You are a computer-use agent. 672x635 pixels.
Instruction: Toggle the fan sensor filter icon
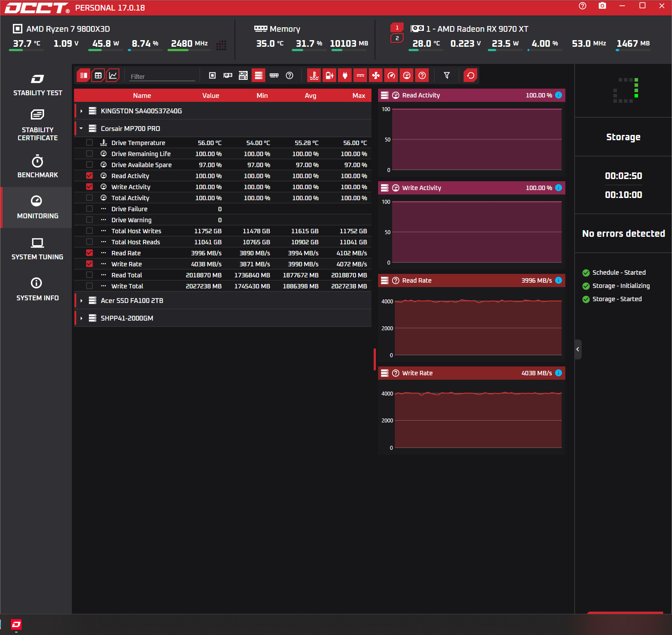tap(376, 75)
